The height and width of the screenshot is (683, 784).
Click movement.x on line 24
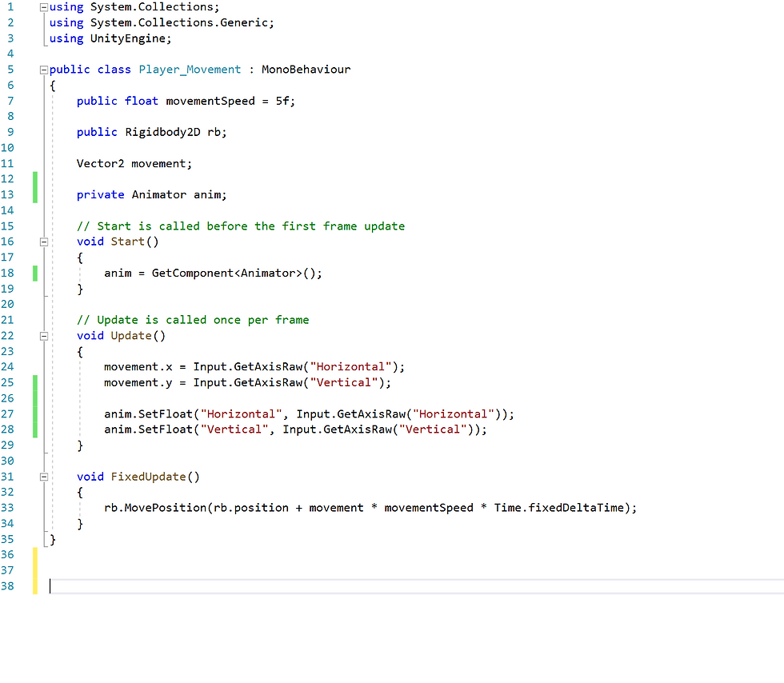138,367
